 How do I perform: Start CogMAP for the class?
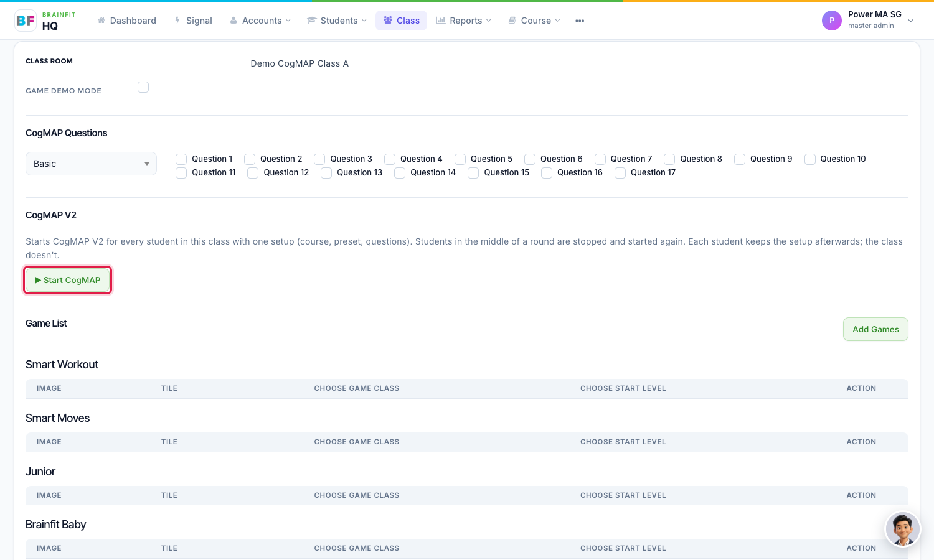click(x=68, y=280)
